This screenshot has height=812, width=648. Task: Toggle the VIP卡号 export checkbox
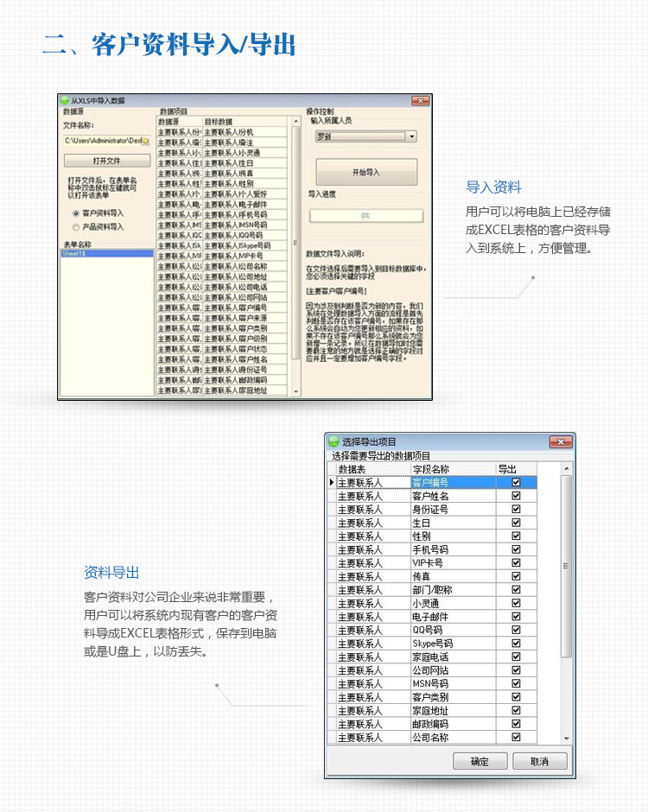[x=516, y=563]
